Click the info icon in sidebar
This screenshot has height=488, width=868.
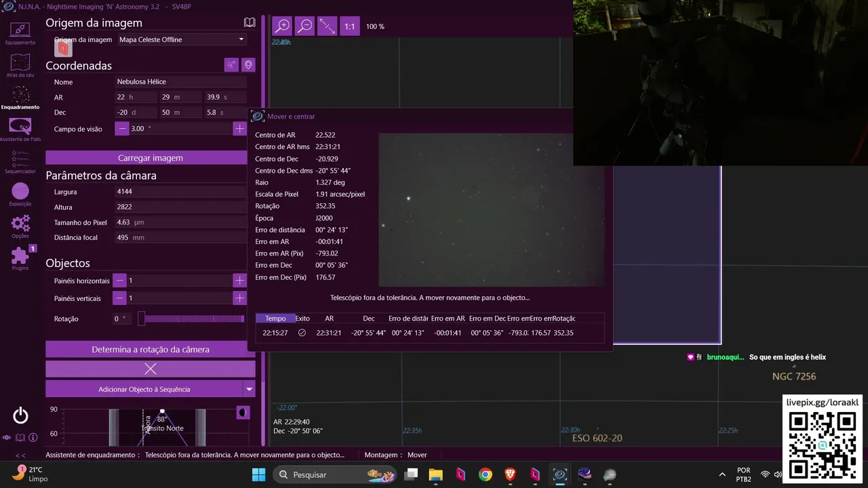tap(32, 438)
